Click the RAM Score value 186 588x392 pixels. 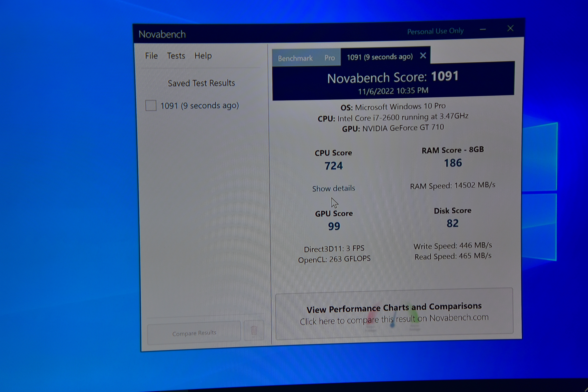(453, 163)
